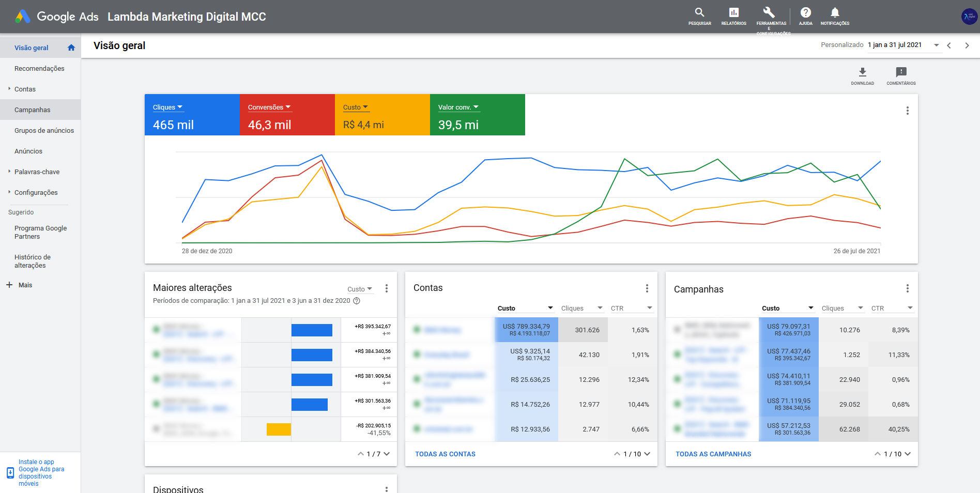Go to next page in Maiores alterações
Viewport: 980px width, 493px height.
point(387,454)
